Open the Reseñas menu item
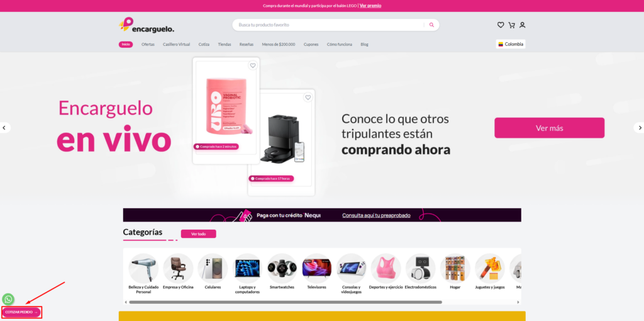Screen dimensions: 644x321 [247, 45]
